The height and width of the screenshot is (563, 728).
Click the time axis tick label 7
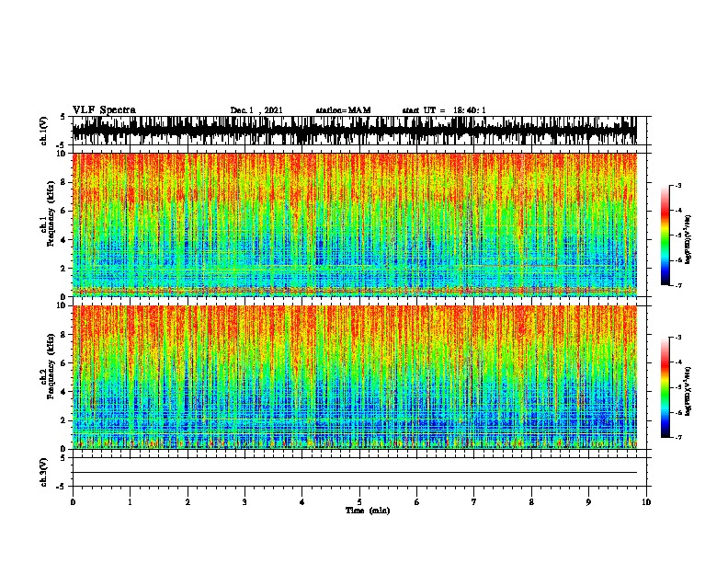(x=474, y=501)
